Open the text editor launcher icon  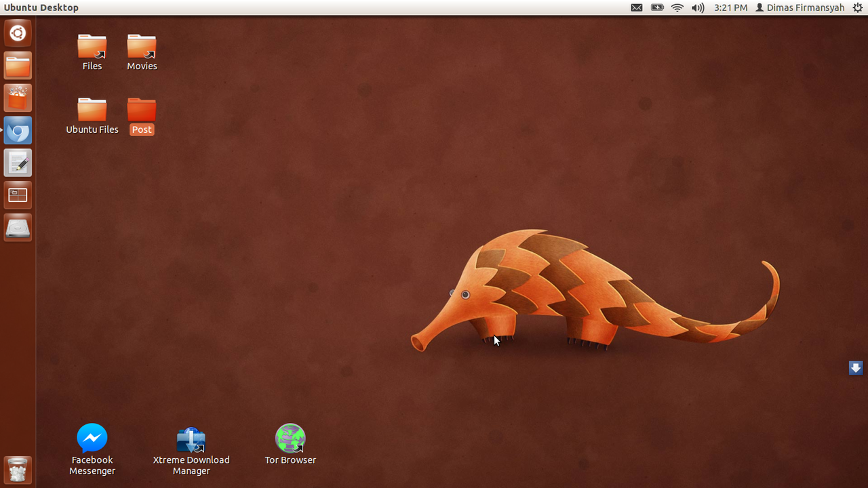click(18, 163)
